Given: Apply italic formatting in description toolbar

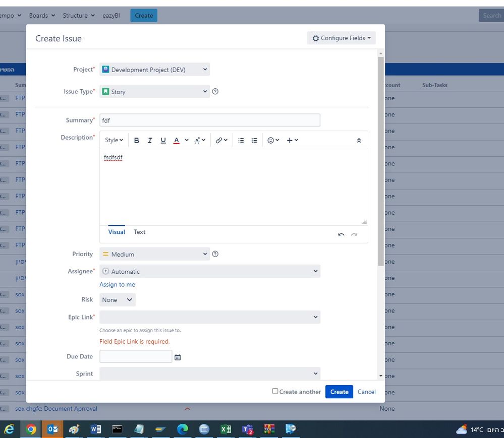Looking at the screenshot, I should tap(150, 140).
